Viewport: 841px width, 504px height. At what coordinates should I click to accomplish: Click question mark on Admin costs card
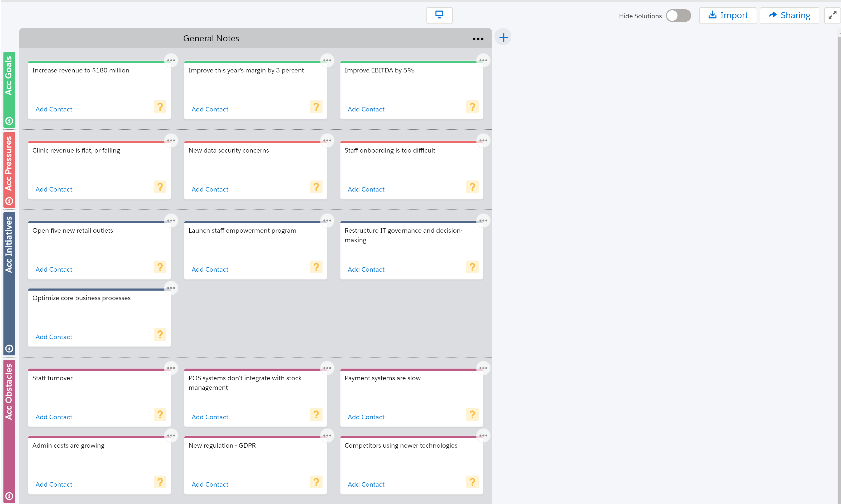[160, 482]
